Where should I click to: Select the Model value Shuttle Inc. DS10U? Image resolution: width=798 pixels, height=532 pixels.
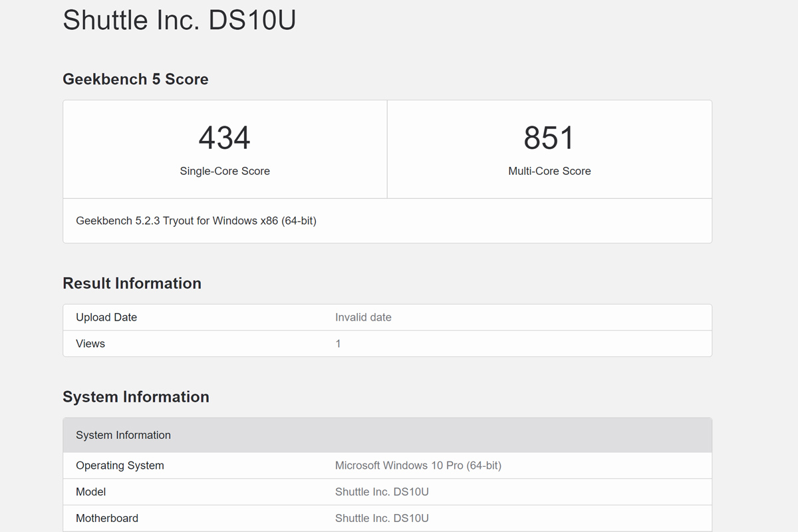coord(382,492)
